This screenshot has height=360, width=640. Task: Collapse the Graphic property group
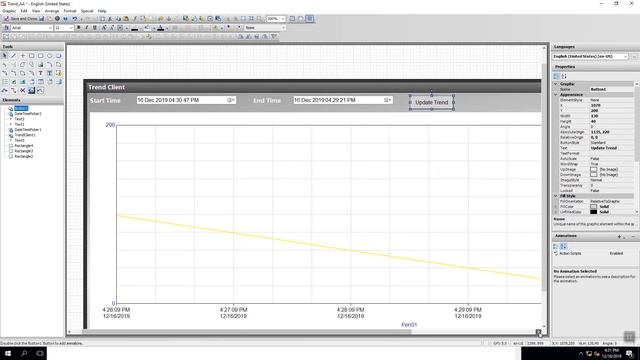click(556, 84)
